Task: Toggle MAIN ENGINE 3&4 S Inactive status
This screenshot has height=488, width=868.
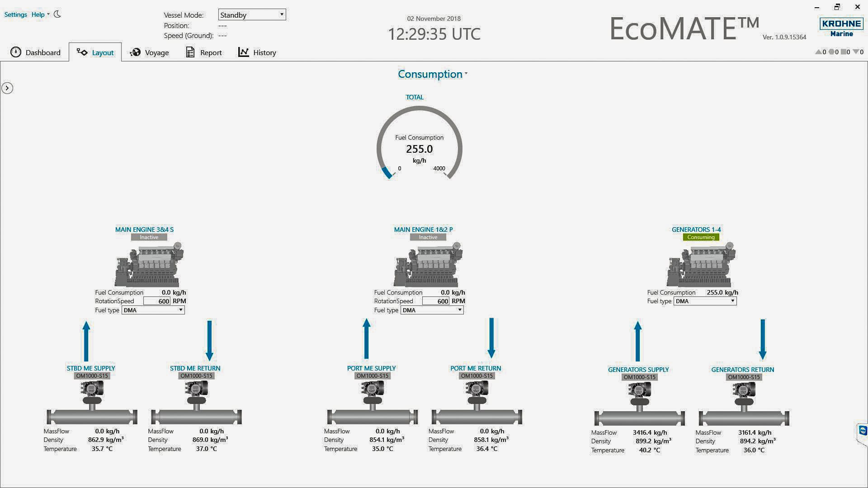Action: 149,237
